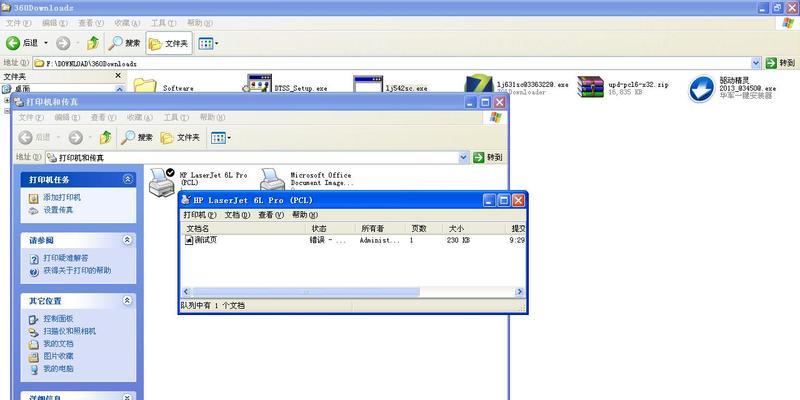Open 控制面板 link

tap(58, 318)
